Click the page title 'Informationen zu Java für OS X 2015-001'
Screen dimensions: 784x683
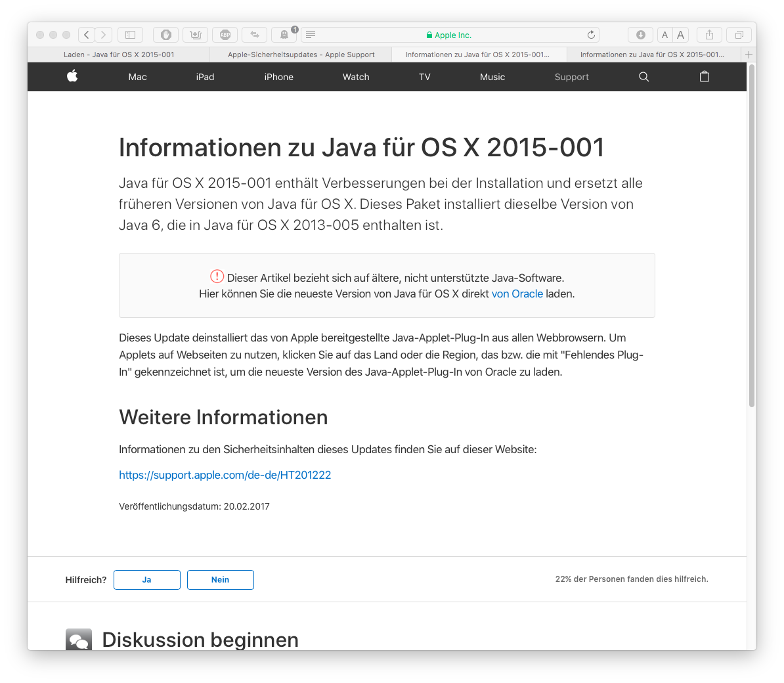362,148
